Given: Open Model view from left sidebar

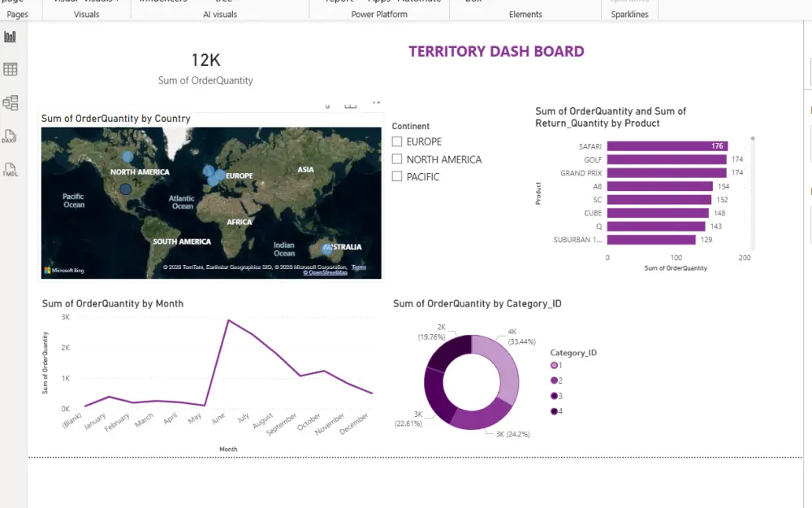Looking at the screenshot, I should tap(10, 102).
